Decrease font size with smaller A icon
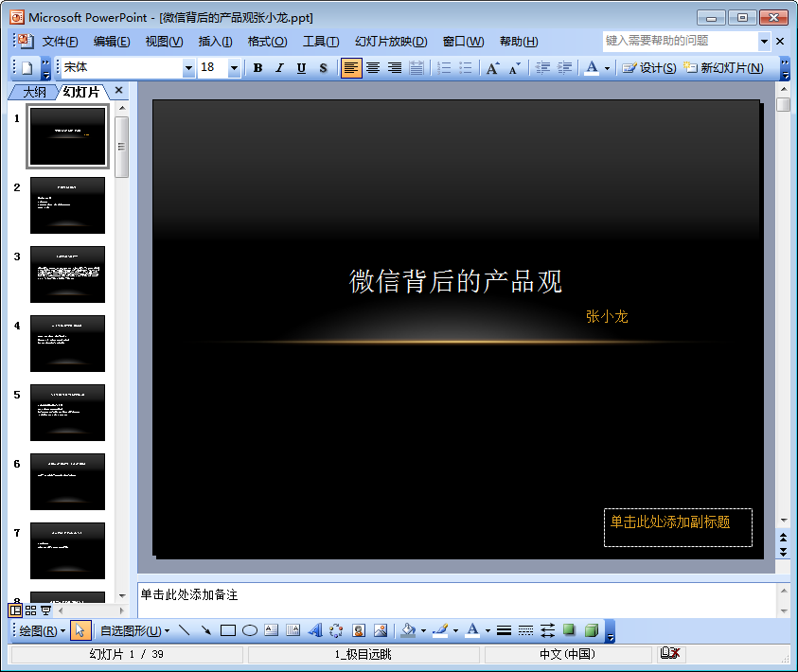The width and height of the screenshot is (798, 672). [x=514, y=67]
